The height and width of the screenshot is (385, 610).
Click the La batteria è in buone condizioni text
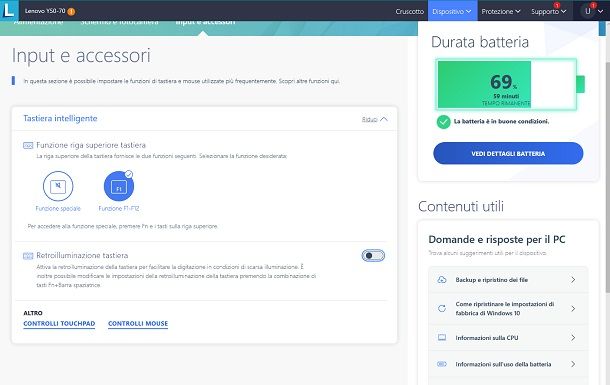501,121
